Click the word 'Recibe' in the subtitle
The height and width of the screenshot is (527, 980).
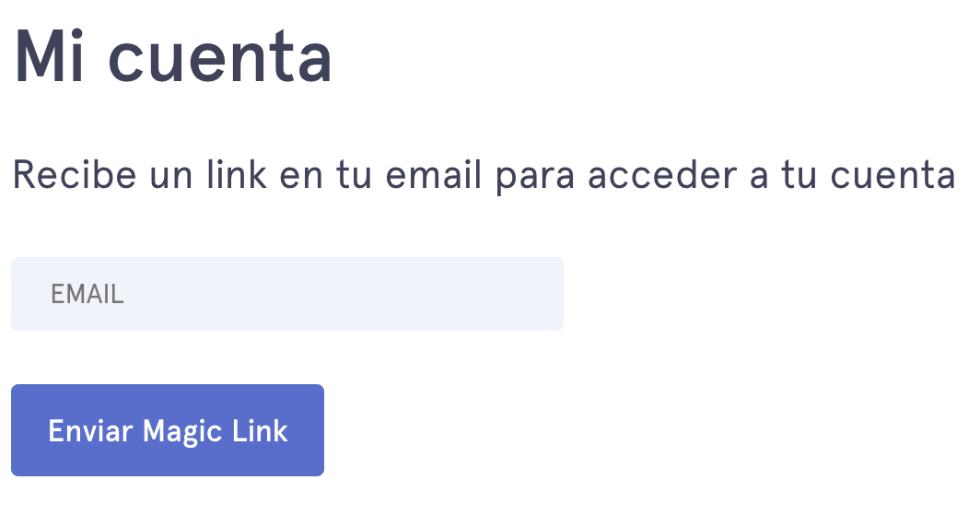75,174
